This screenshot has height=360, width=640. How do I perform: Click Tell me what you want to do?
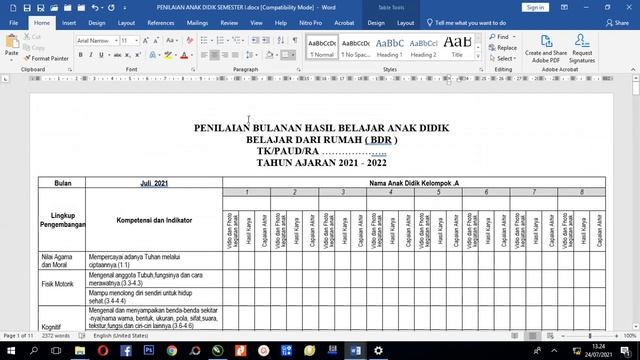pos(466,23)
